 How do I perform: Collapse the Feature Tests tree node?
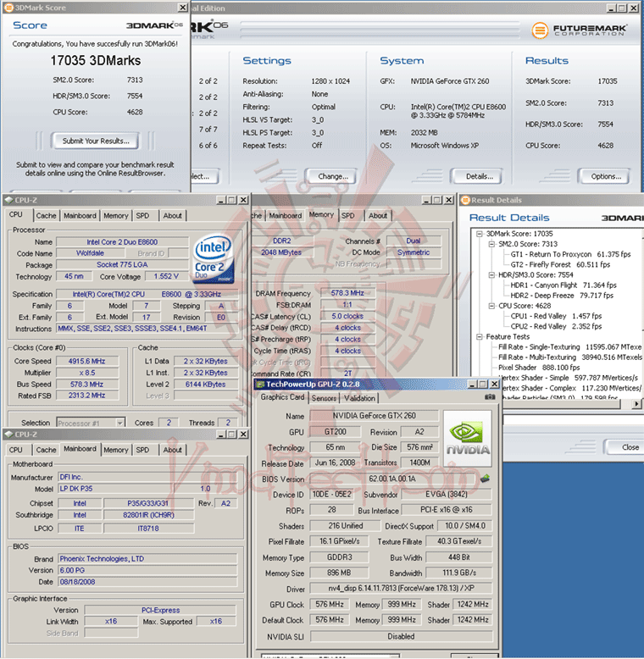point(480,336)
